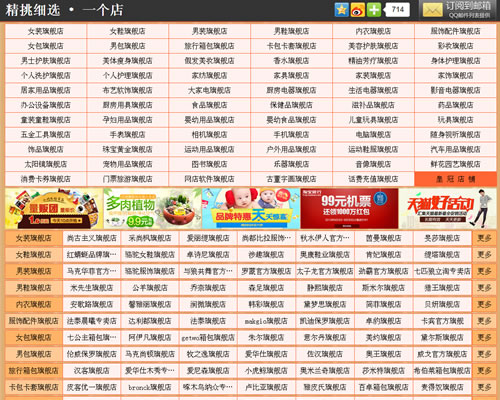Open 手机旗舰店 category

point(291,135)
